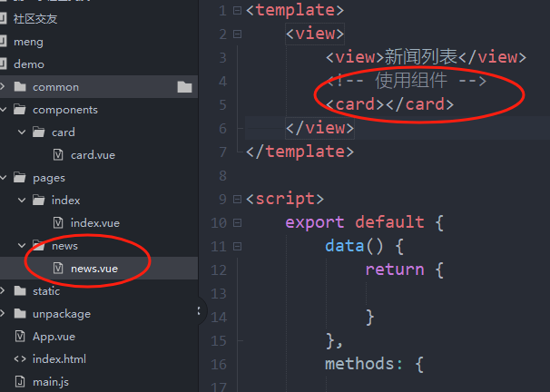
Task: Collapse the components folder arrow
Action: [x=5, y=110]
